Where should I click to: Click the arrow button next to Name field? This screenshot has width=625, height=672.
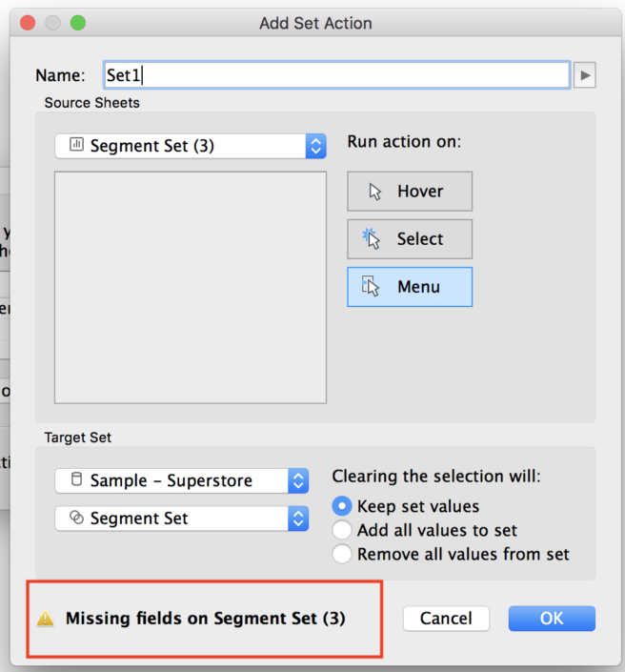585,76
